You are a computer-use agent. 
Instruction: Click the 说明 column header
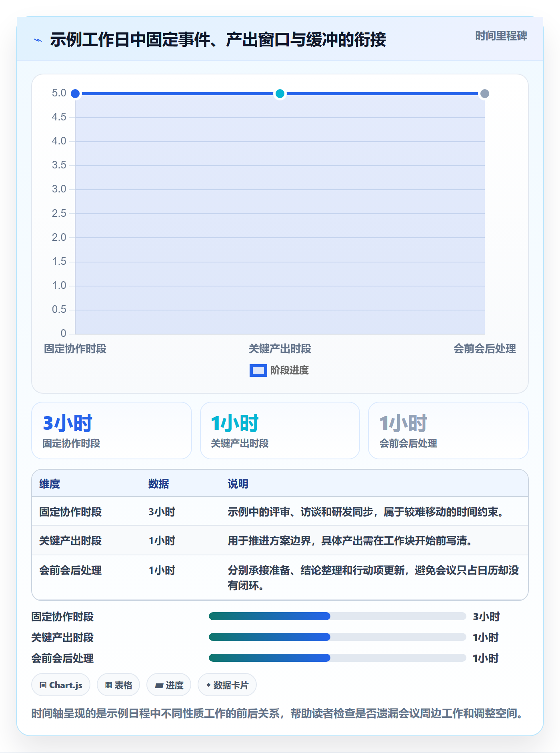click(238, 484)
